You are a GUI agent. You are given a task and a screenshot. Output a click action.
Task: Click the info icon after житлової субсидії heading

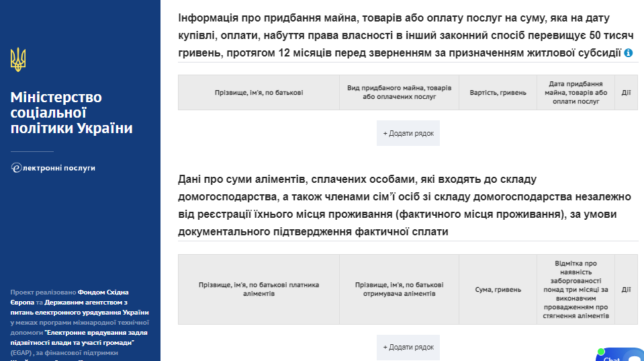click(x=629, y=52)
